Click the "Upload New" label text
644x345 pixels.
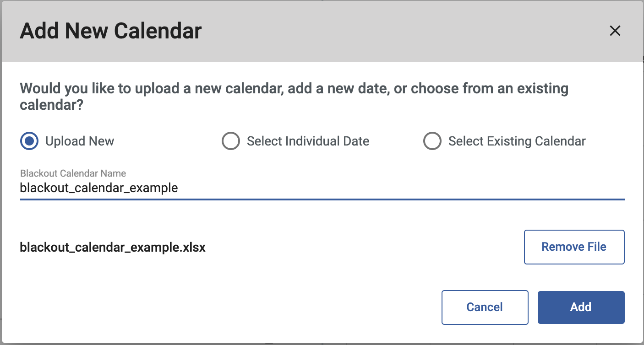tap(80, 141)
